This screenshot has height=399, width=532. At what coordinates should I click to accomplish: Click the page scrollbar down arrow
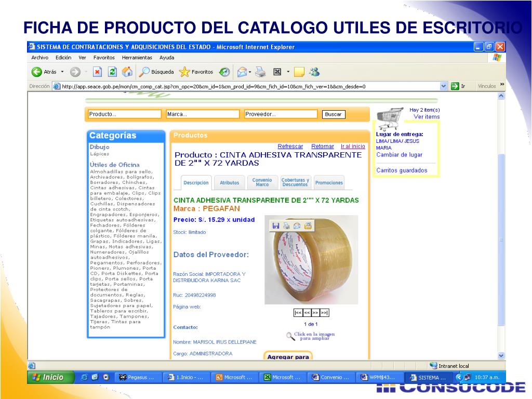(x=501, y=355)
